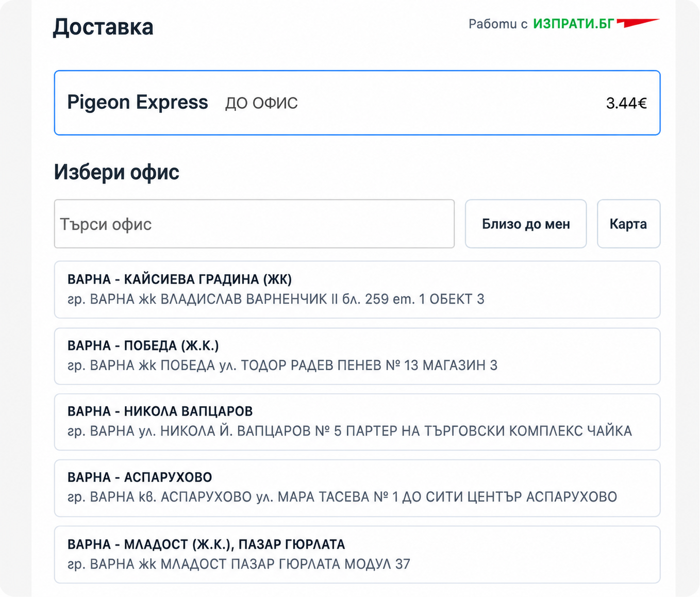The height and width of the screenshot is (597, 700).
Task: Click the ИЗПРАТИ.БГ logo link
Action: [x=573, y=24]
